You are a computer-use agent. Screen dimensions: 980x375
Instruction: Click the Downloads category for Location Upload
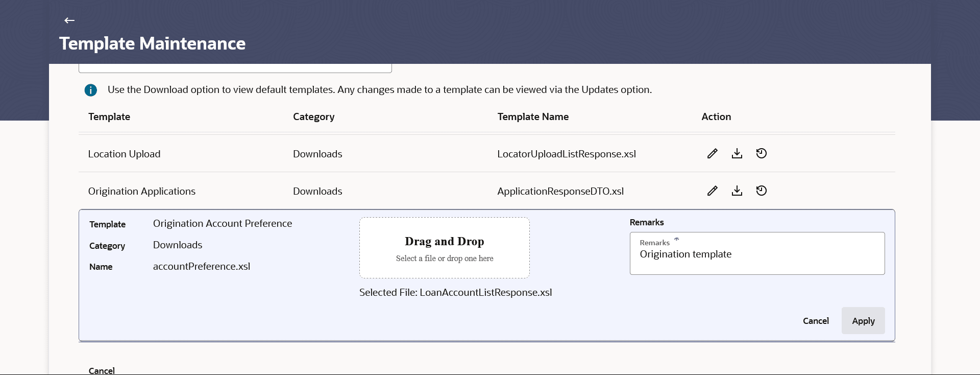point(317,154)
